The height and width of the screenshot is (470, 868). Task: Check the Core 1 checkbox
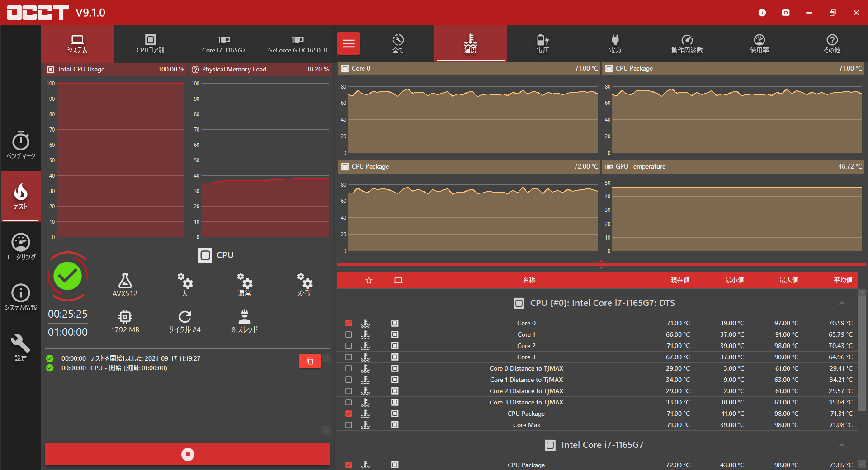[x=349, y=334]
